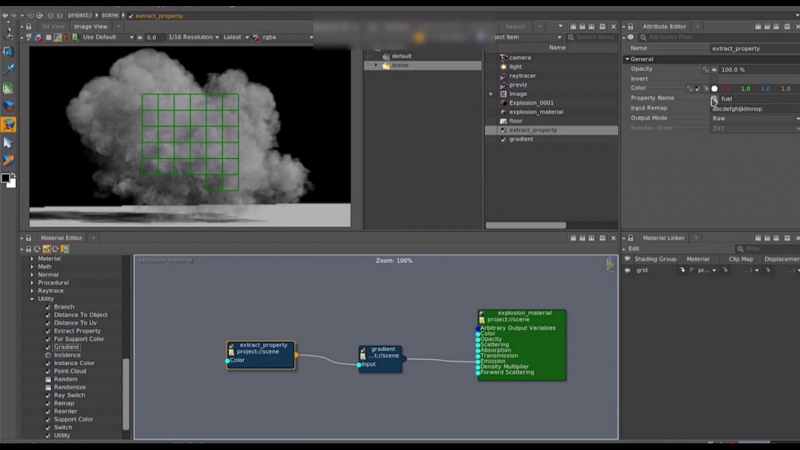Open the 1/16 Resolution dropdown
This screenshot has width=800, height=450.
coord(194,37)
